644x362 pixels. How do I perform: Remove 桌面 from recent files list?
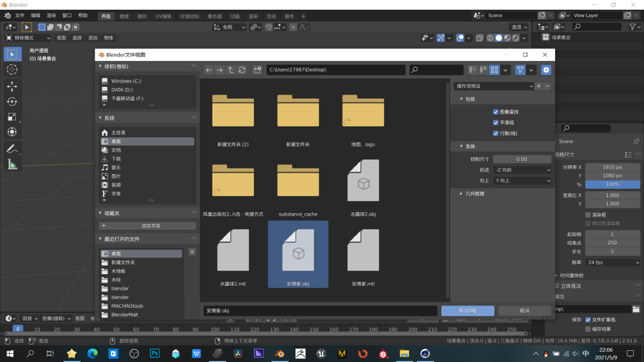pyautogui.click(x=192, y=252)
